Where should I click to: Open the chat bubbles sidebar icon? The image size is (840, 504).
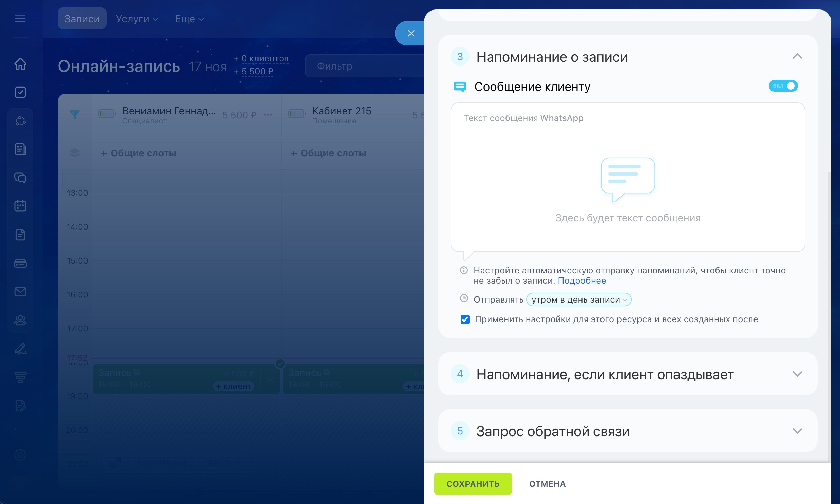click(x=20, y=178)
